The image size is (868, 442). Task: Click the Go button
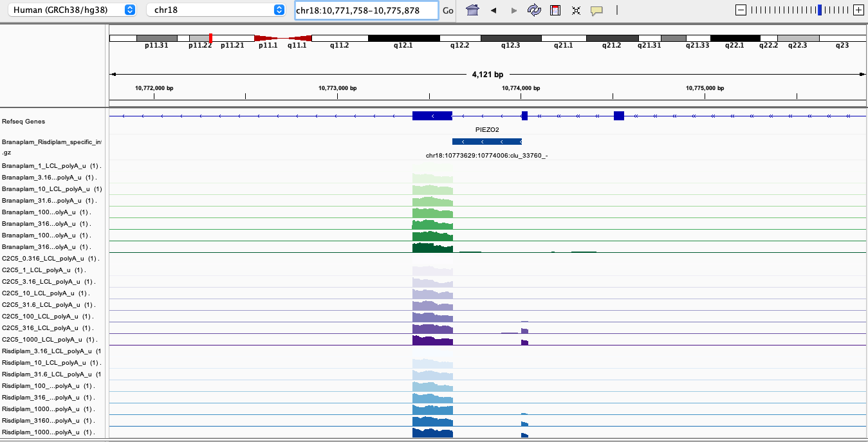(x=448, y=10)
